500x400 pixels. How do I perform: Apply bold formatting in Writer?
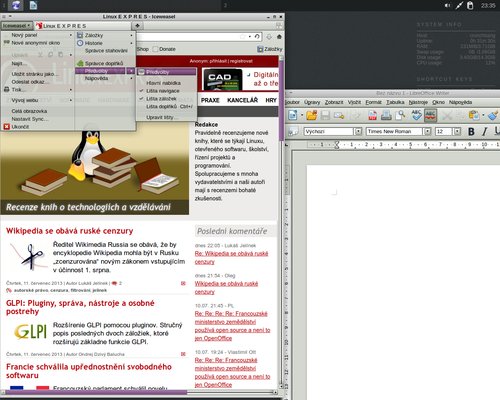tap(471, 132)
